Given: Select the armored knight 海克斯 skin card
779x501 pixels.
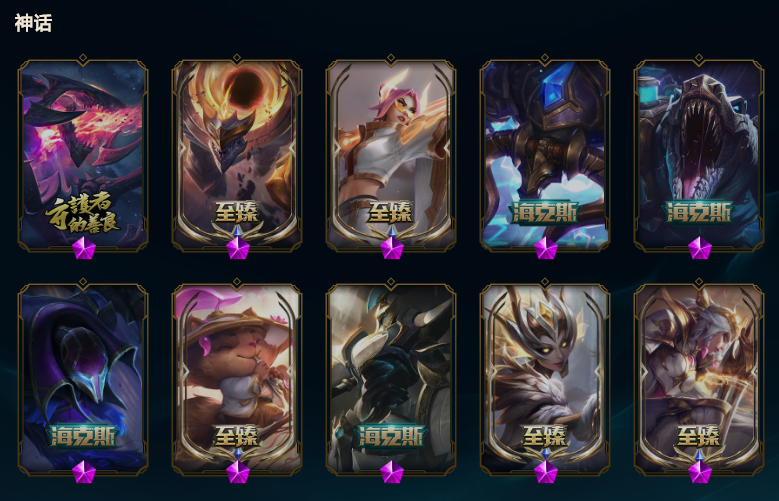Looking at the screenshot, I should tap(391, 379).
